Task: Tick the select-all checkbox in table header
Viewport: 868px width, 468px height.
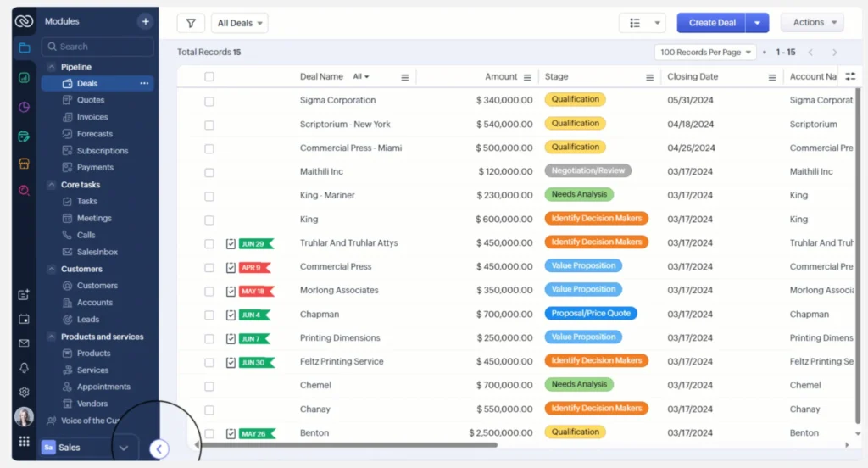Action: pos(209,77)
